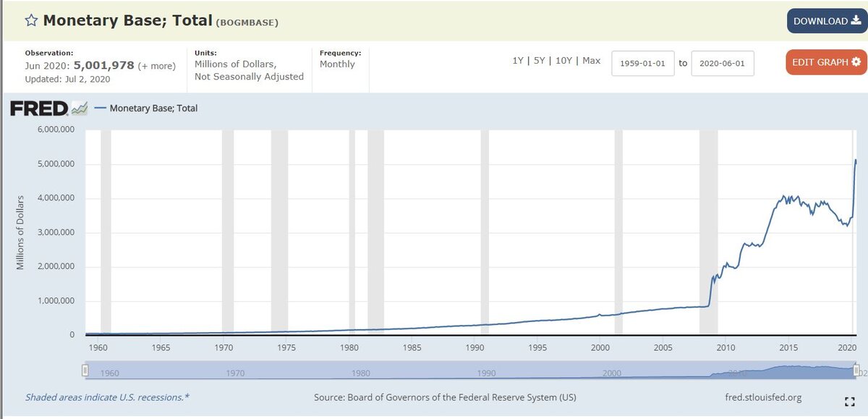Image resolution: width=868 pixels, height=419 pixels.
Task: Open the DOWNLOAD menu
Action: click(827, 21)
